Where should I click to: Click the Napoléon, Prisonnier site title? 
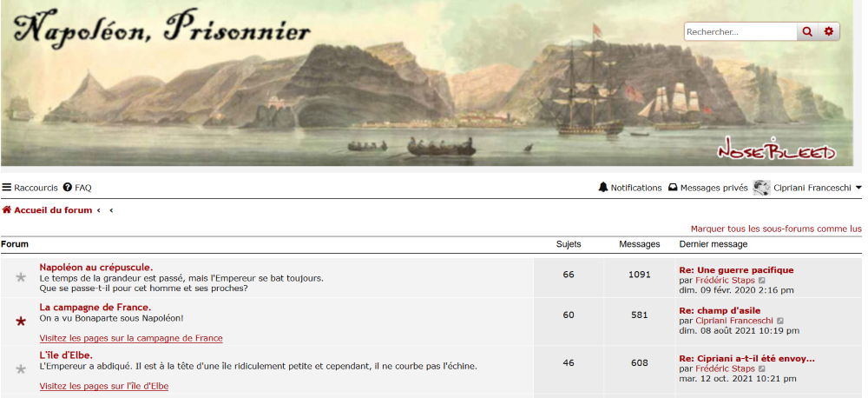pos(161,28)
